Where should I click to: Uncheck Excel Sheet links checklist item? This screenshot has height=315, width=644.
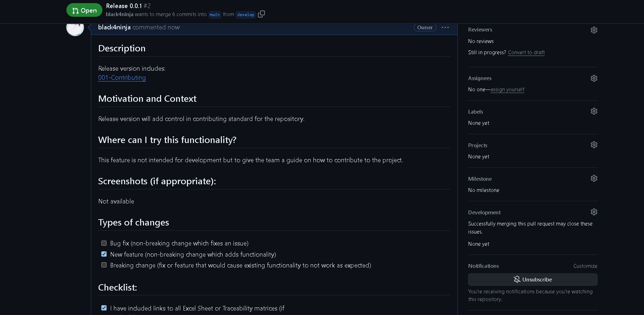pos(104,308)
